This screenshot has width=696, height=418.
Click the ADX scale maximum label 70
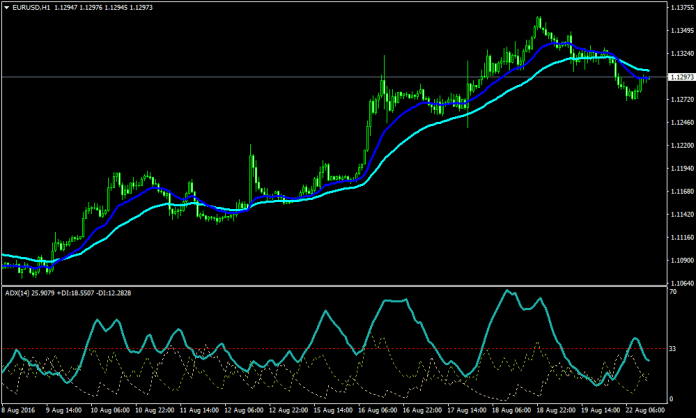click(x=673, y=293)
